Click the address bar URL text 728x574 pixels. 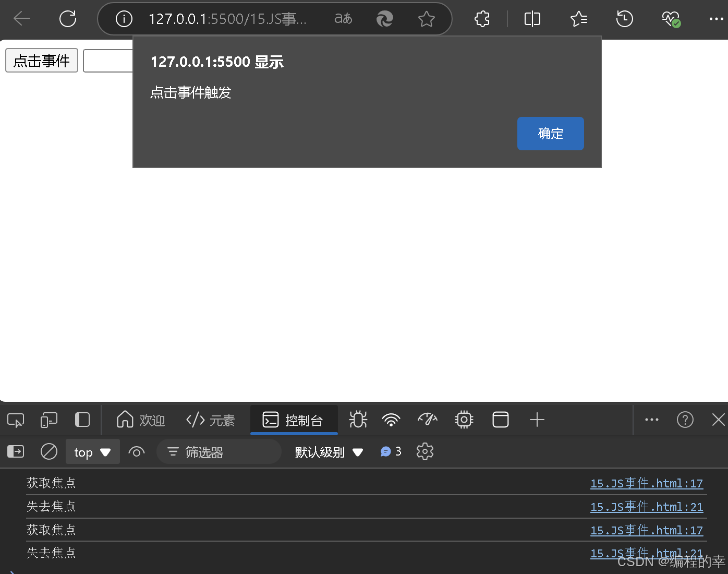(228, 19)
